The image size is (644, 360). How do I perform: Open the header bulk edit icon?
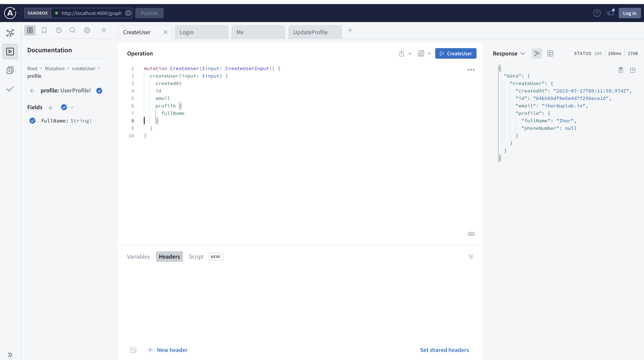click(x=134, y=350)
